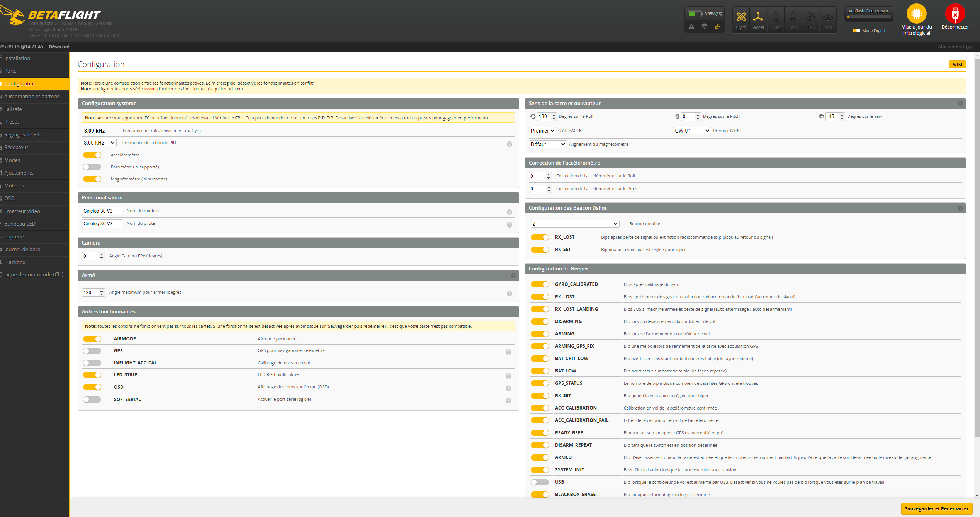
Task: Click Sauvegarder et Redémarrer button
Action: pyautogui.click(x=936, y=508)
